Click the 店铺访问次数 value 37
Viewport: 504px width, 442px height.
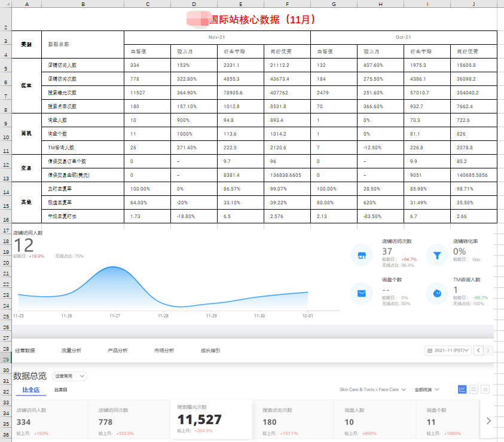387,251
